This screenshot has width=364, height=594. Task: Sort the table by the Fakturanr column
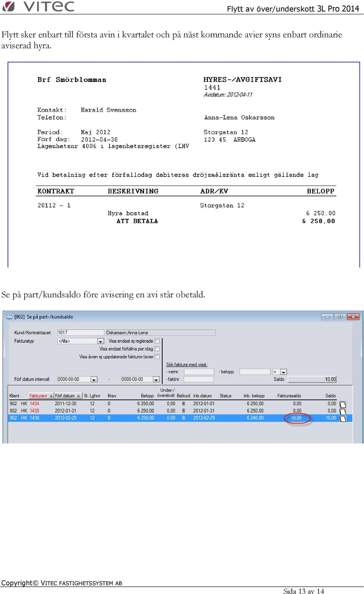[x=41, y=396]
